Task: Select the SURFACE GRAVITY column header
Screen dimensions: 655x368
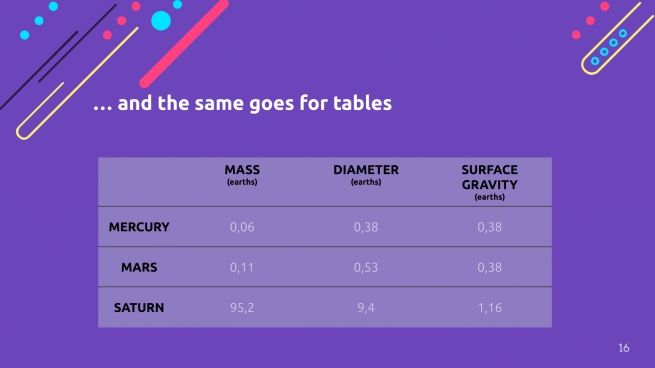Action: (x=490, y=182)
